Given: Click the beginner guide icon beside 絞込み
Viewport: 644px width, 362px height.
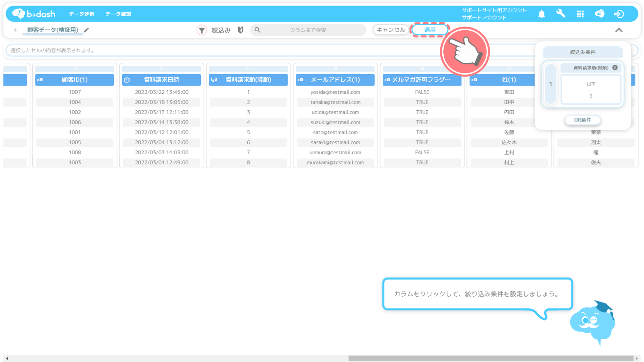Looking at the screenshot, I should click(x=241, y=30).
